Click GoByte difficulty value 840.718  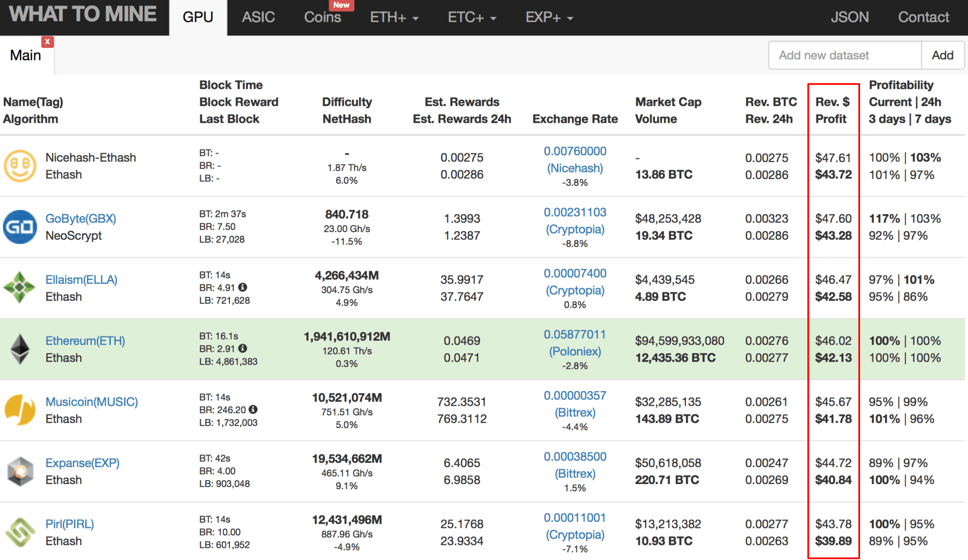[x=347, y=214]
